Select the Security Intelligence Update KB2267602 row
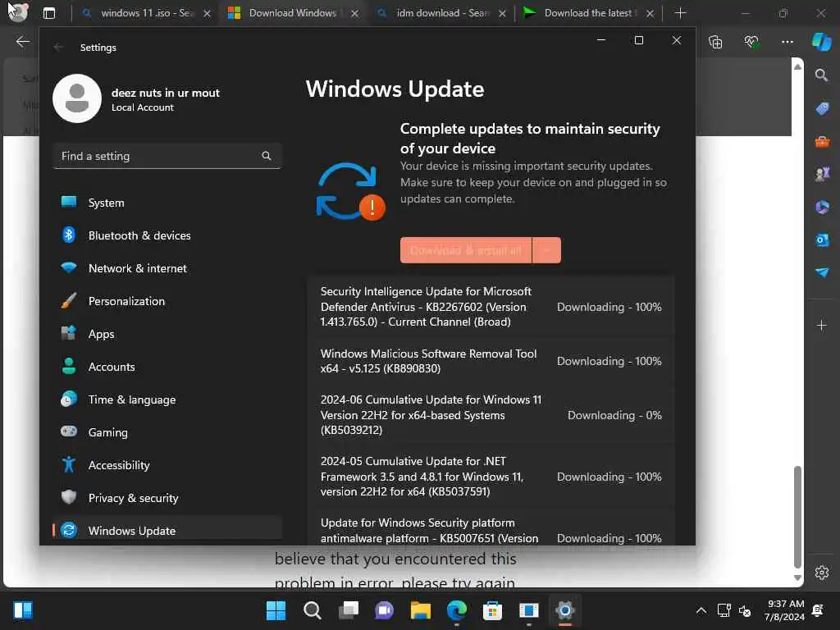Screen dimensions: 840x630 coord(491,307)
